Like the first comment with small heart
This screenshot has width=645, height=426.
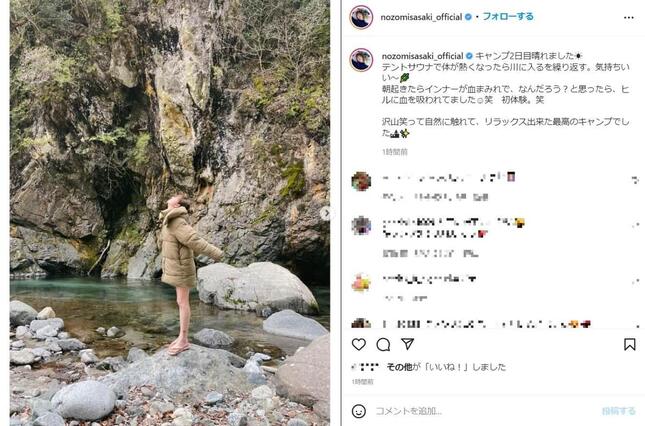point(635,180)
